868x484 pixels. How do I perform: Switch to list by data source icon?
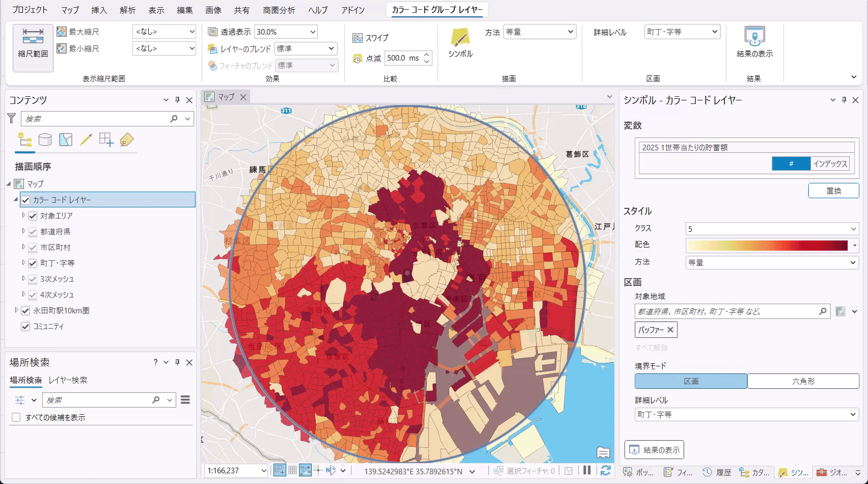[x=45, y=140]
